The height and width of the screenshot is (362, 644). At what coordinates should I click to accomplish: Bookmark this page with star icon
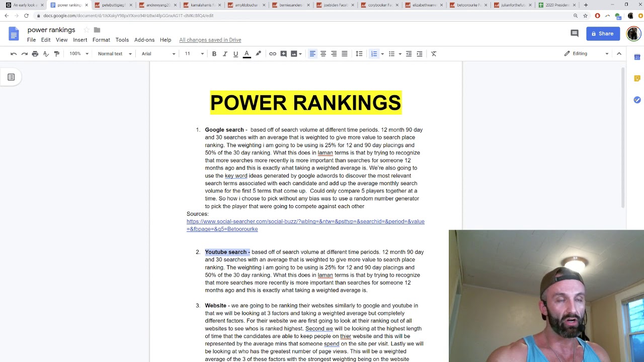585,16
